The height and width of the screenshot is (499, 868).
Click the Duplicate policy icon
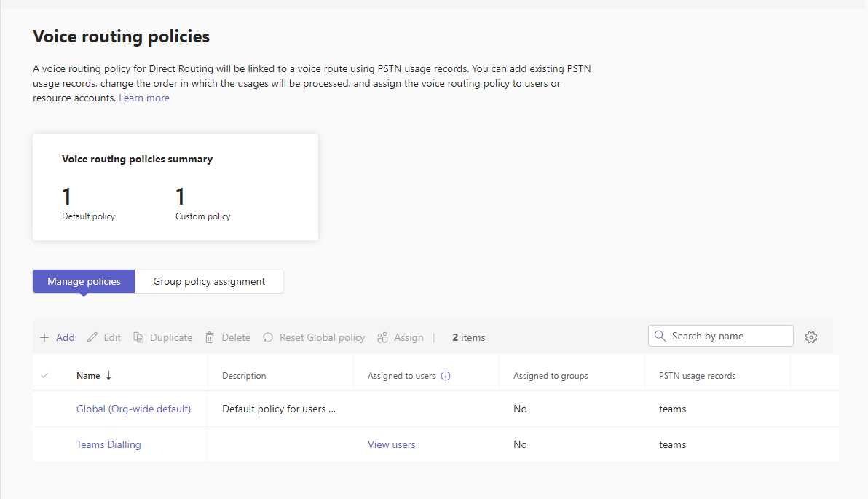point(138,337)
